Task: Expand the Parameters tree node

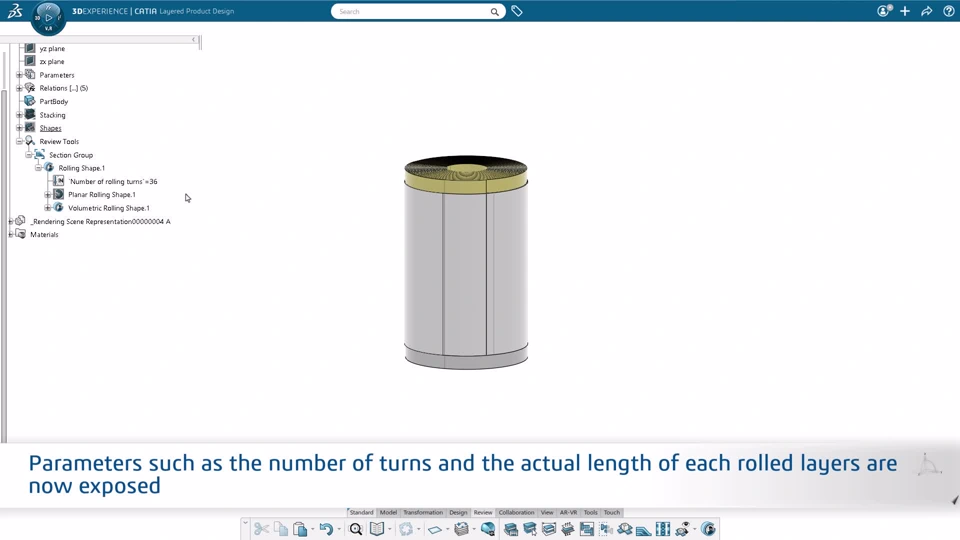Action: pyautogui.click(x=20, y=75)
